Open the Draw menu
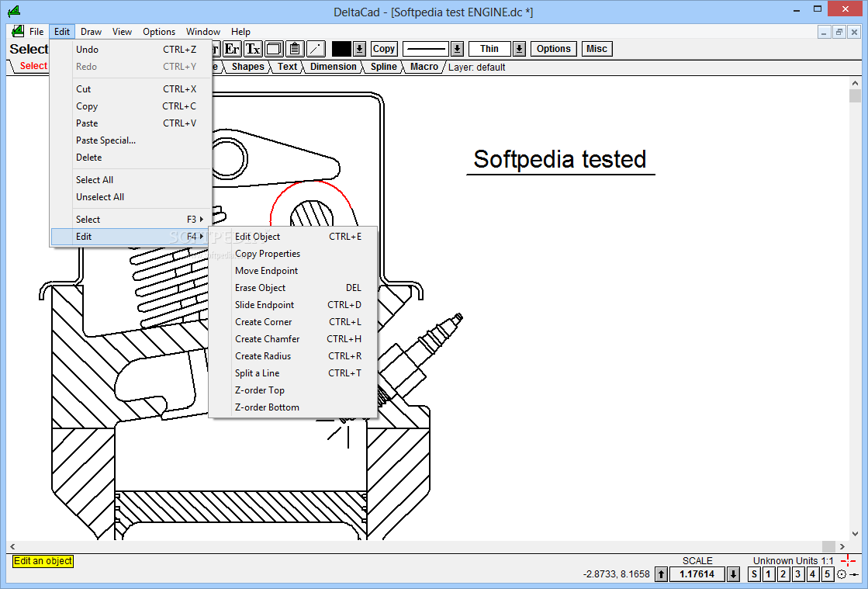The width and height of the screenshot is (868, 589). coord(91,32)
